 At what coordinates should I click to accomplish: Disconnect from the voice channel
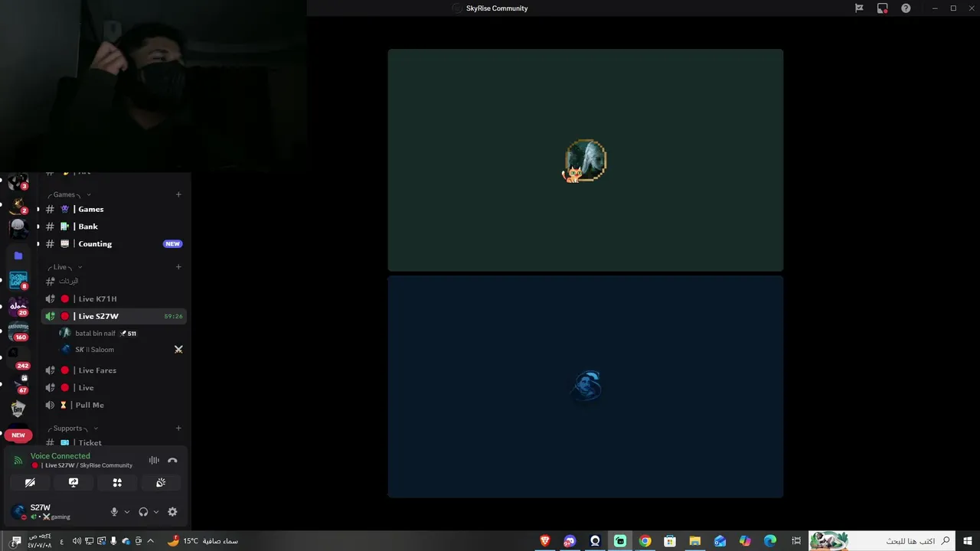point(172,461)
